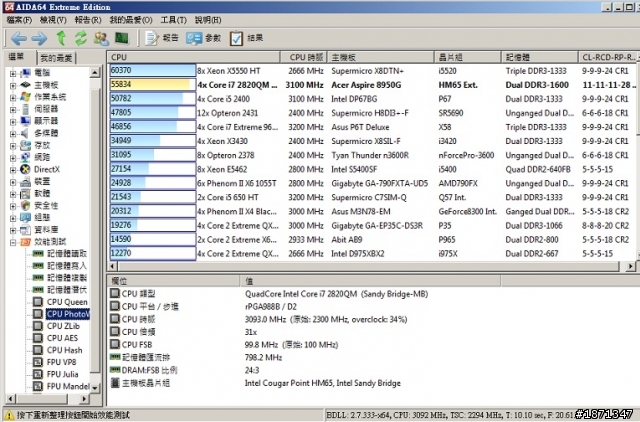The height and width of the screenshot is (422, 640).
Task: Select the 12x Opteron 2431 result row
Action: (372, 113)
